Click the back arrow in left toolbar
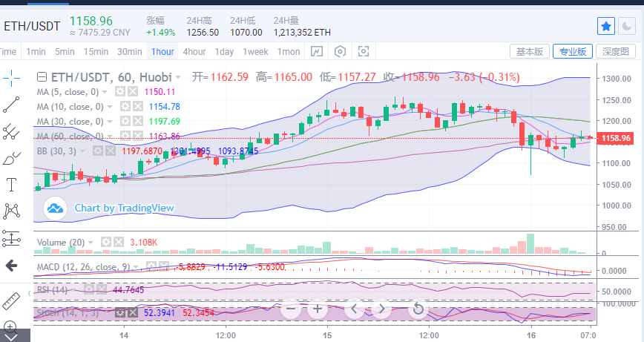Image resolution: width=644 pixels, height=342 pixels. [x=11, y=266]
